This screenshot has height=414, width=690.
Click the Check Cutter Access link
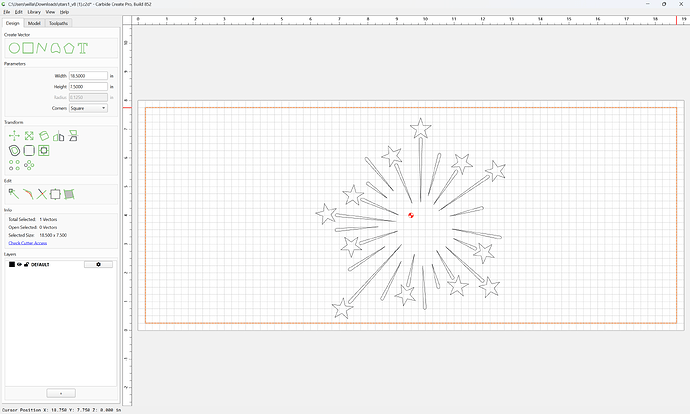tap(28, 243)
